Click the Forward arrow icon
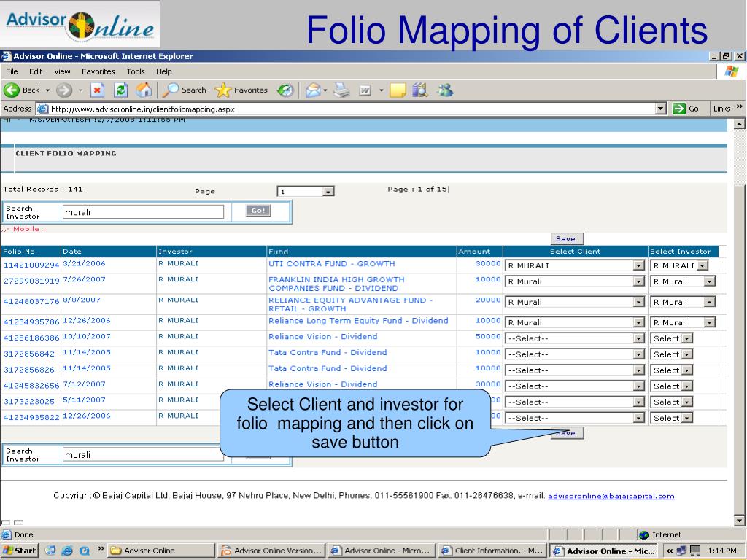Image resolution: width=747 pixels, height=560 pixels. pos(64,90)
